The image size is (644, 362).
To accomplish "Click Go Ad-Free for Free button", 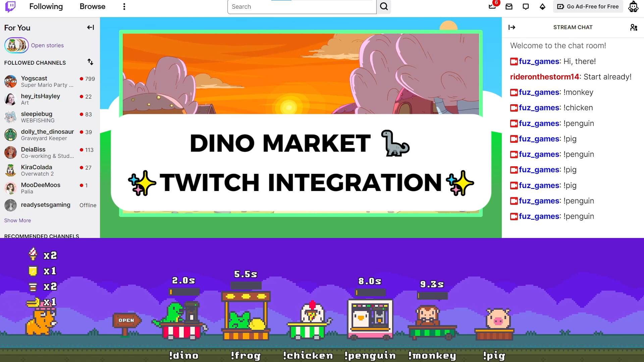I will [x=588, y=7].
